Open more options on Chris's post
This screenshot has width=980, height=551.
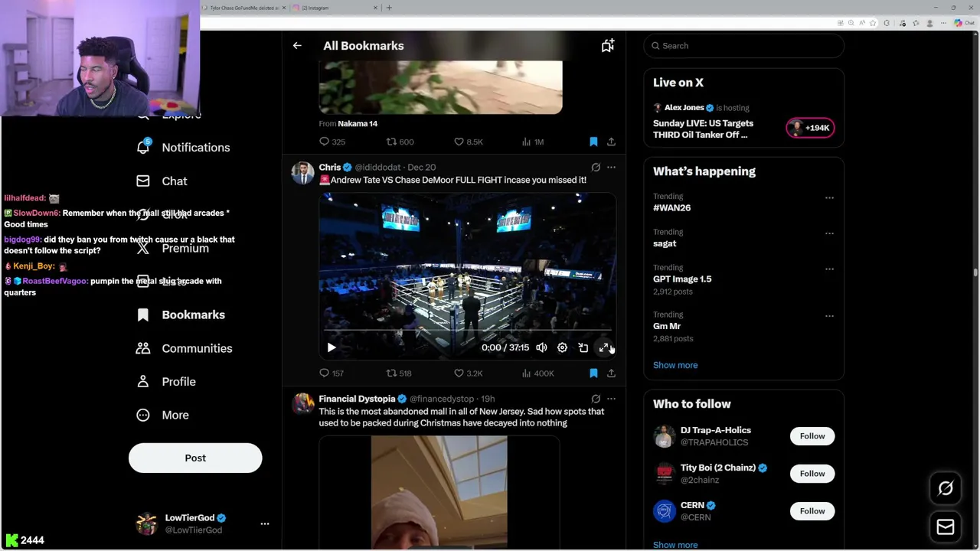[611, 167]
